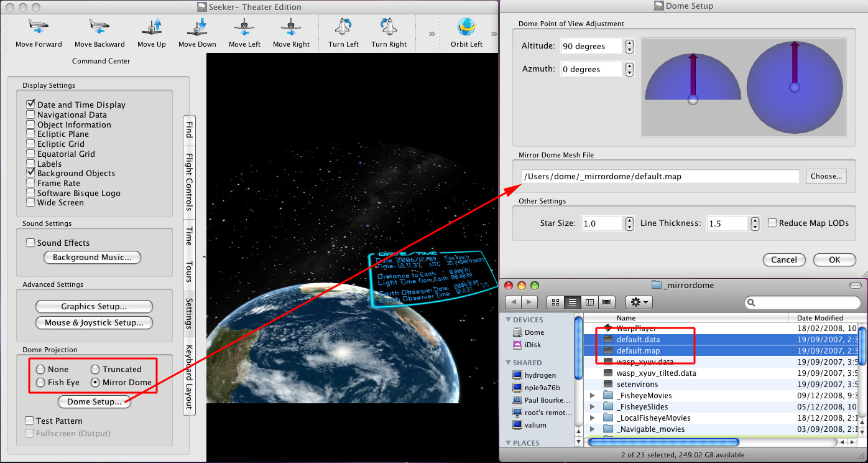The width and height of the screenshot is (868, 463).
Task: Open the Tours side tab
Action: click(188, 272)
